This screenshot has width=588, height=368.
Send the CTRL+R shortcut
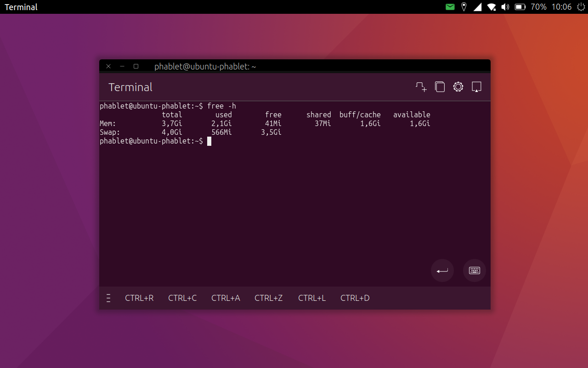[139, 298]
